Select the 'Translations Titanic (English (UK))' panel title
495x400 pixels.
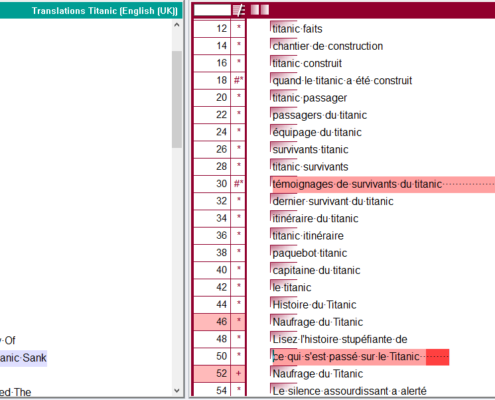pyautogui.click(x=105, y=11)
